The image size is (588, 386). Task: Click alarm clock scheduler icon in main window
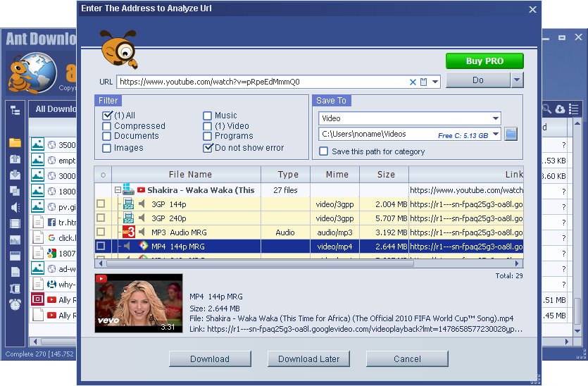point(15,304)
